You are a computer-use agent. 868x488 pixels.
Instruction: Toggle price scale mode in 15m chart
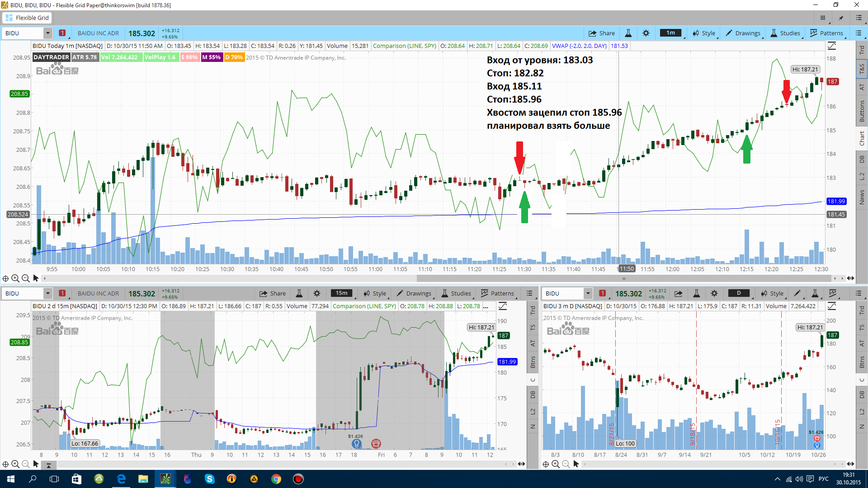tap(503, 306)
